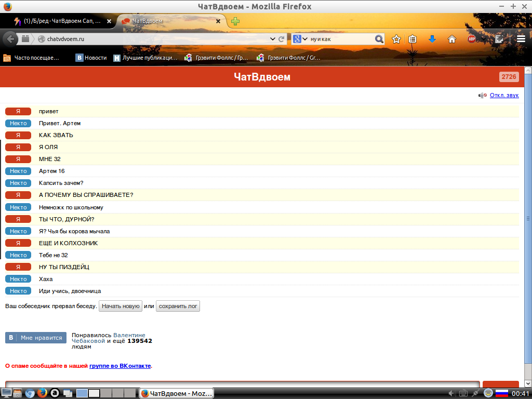Image resolution: width=532 pixels, height=399 pixels.
Task: Close the ЧатВдвоем tab
Action: 218,21
